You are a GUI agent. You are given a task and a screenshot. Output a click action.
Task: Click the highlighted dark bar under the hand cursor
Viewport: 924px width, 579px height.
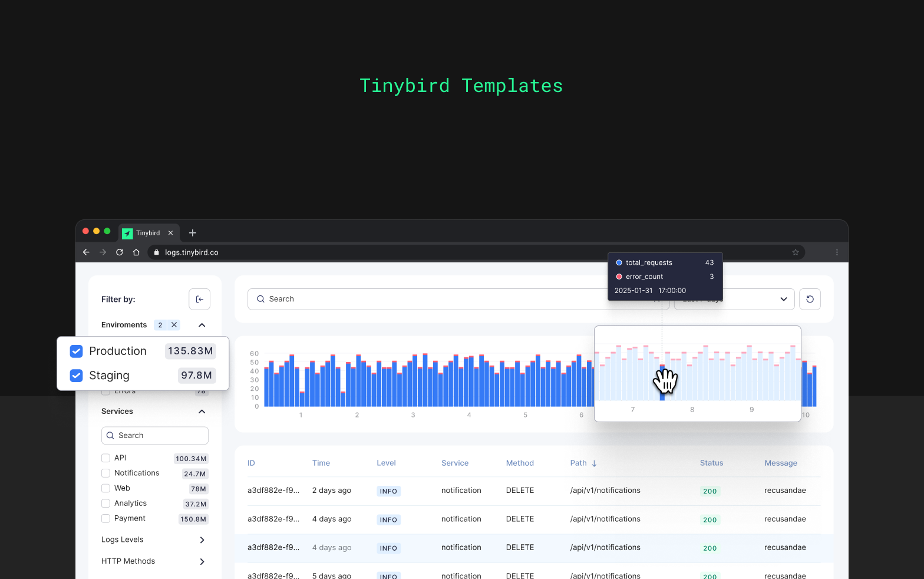[662, 383]
